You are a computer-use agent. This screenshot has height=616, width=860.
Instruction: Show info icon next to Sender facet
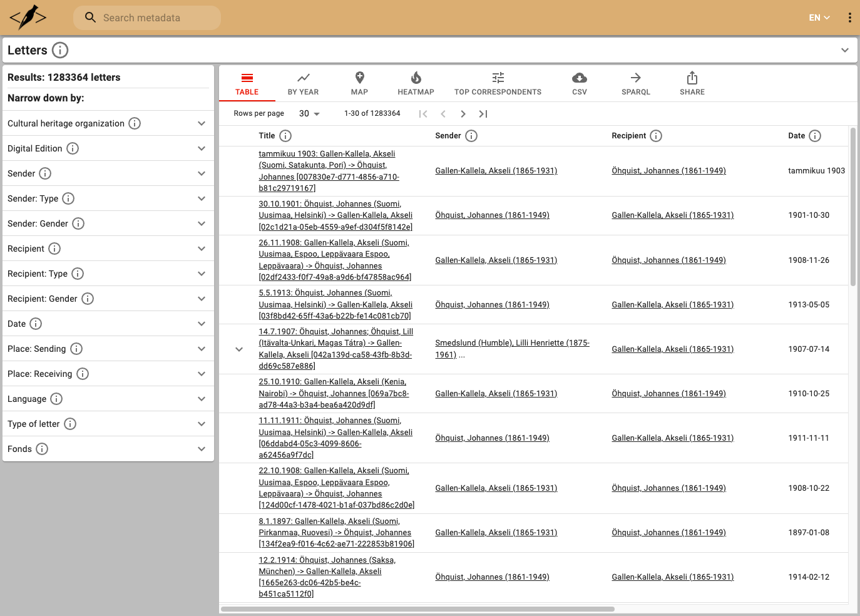click(45, 173)
